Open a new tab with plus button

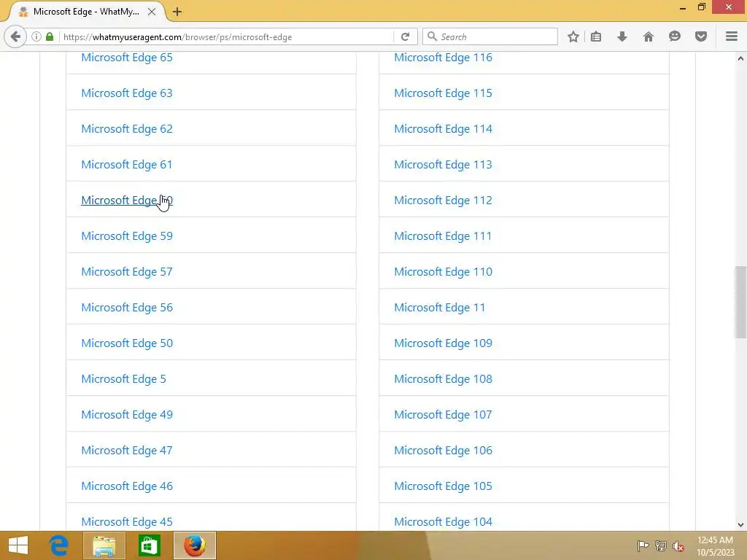(x=177, y=12)
